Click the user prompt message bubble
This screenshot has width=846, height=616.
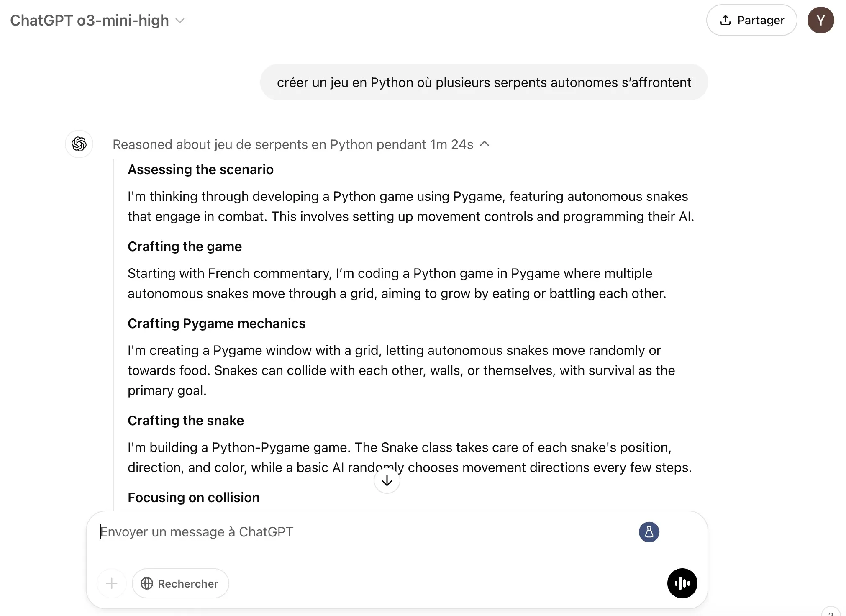484,82
